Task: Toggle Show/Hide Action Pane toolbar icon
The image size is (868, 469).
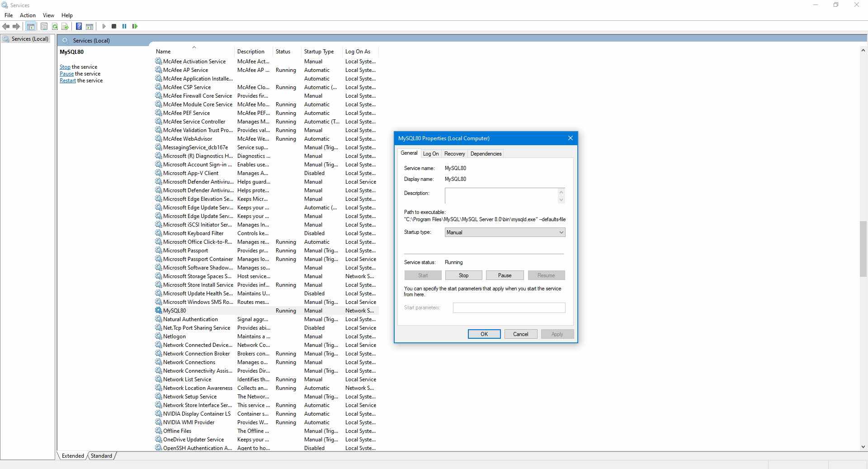Action: (x=90, y=26)
